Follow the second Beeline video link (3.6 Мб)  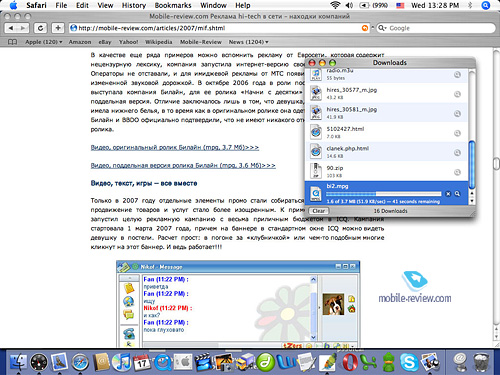coord(183,165)
